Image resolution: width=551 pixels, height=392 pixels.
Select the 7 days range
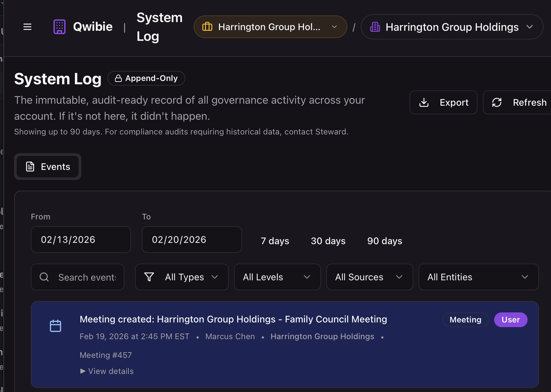(x=275, y=241)
